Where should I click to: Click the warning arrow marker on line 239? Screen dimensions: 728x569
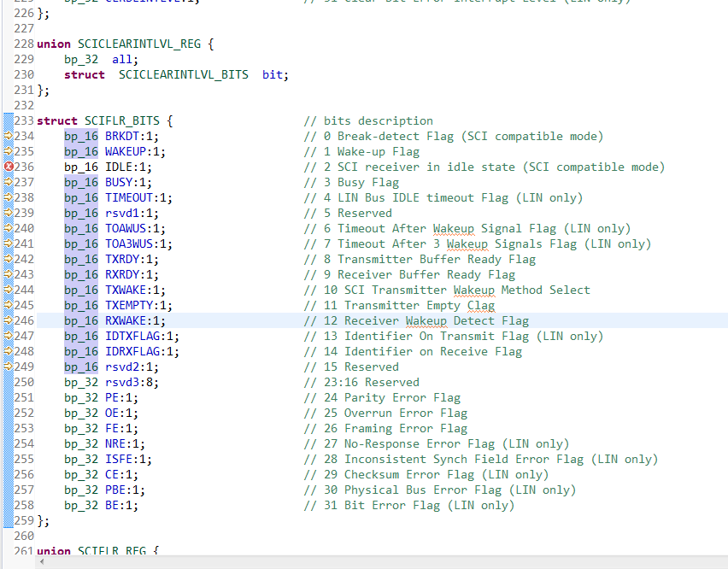click(9, 213)
